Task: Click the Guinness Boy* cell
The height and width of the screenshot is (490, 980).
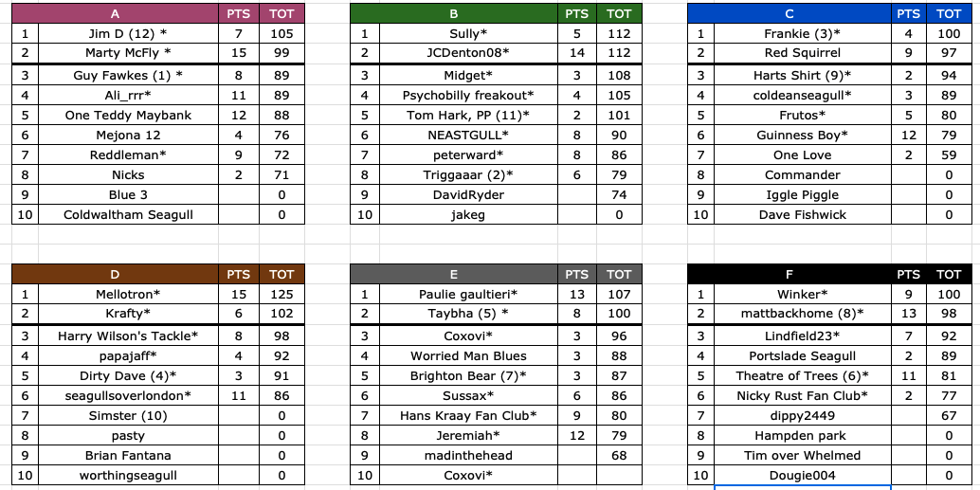Action: pos(803,135)
